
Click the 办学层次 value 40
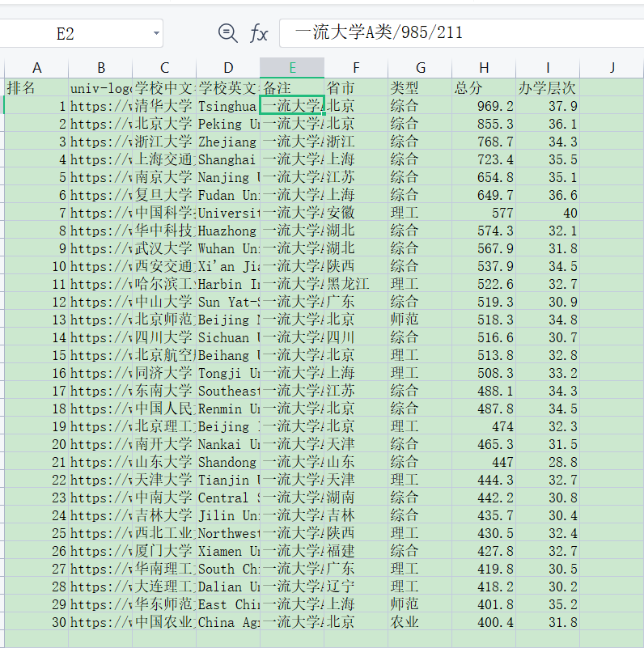pyautogui.click(x=548, y=213)
